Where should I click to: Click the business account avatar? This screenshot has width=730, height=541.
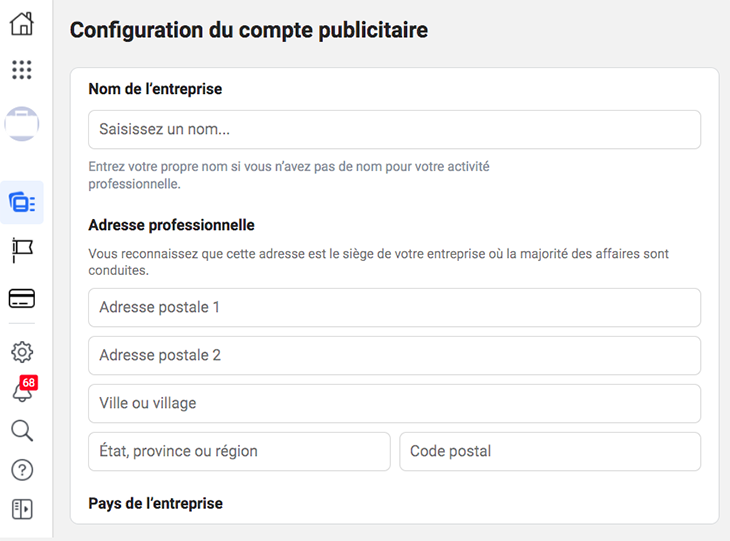pyautogui.click(x=21, y=125)
